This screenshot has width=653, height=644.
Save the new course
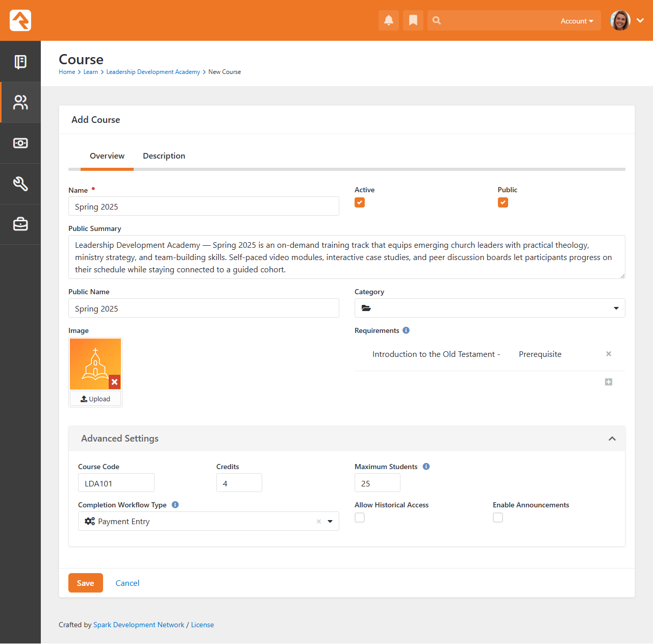pos(86,583)
